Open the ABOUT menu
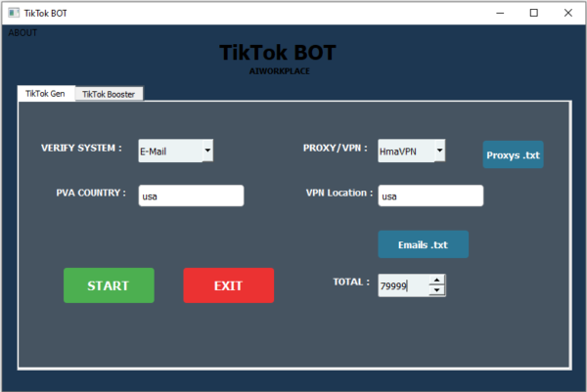 (23, 33)
